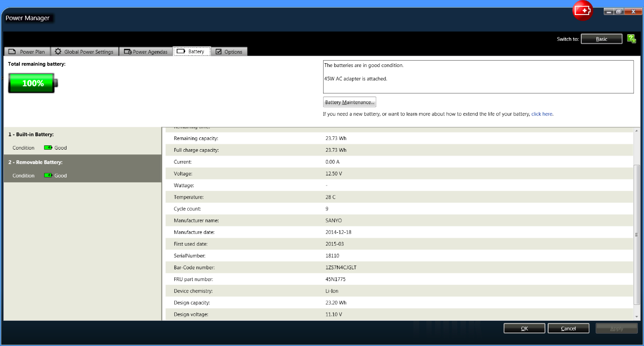Click the 100% total remaining battery icon
The height and width of the screenshot is (346, 644).
33,83
